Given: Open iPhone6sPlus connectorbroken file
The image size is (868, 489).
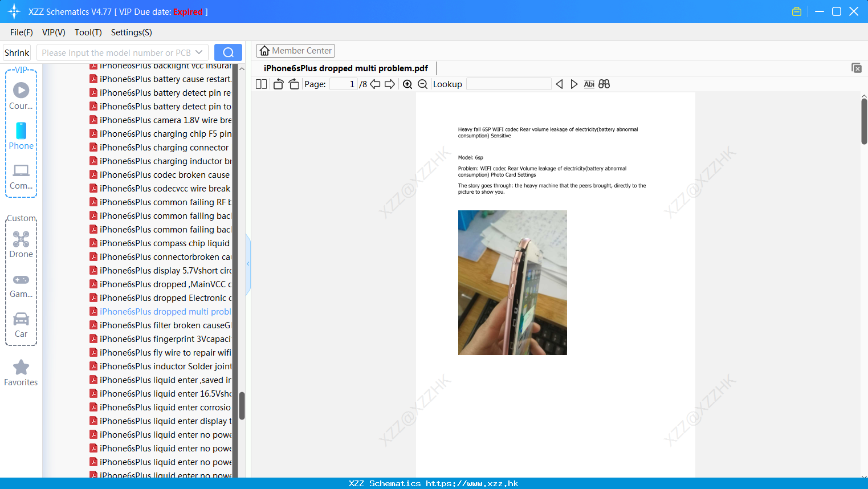Looking at the screenshot, I should (x=161, y=257).
